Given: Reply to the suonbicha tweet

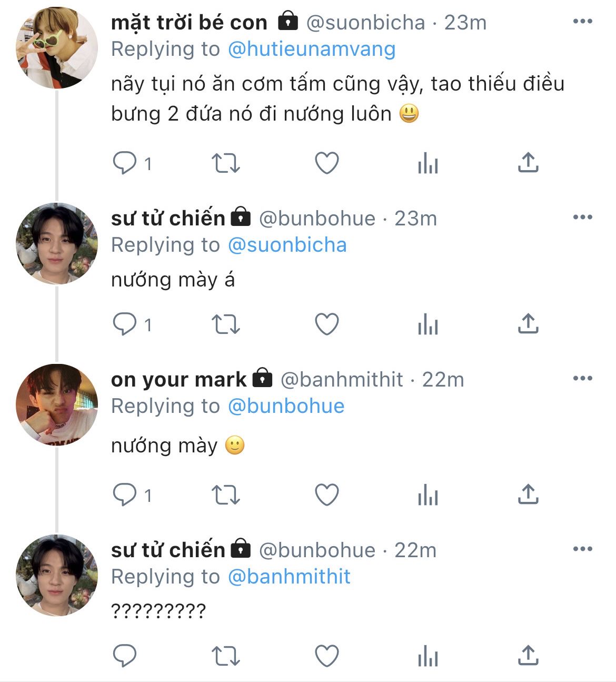Looking at the screenshot, I should tap(125, 163).
